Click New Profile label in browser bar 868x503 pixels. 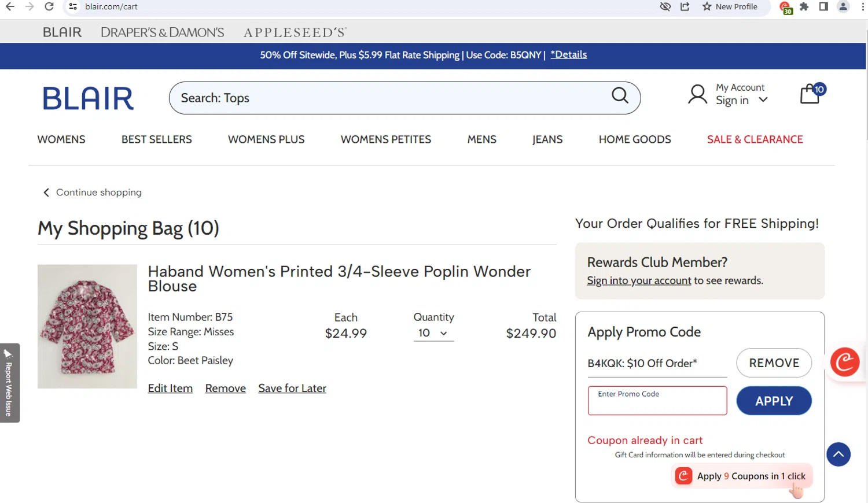(x=736, y=6)
